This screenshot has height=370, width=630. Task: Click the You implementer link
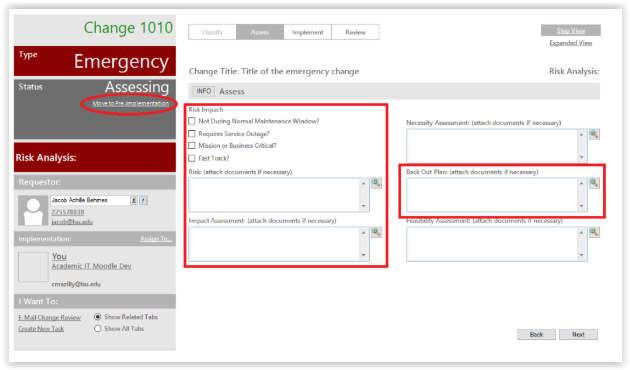[x=59, y=256]
